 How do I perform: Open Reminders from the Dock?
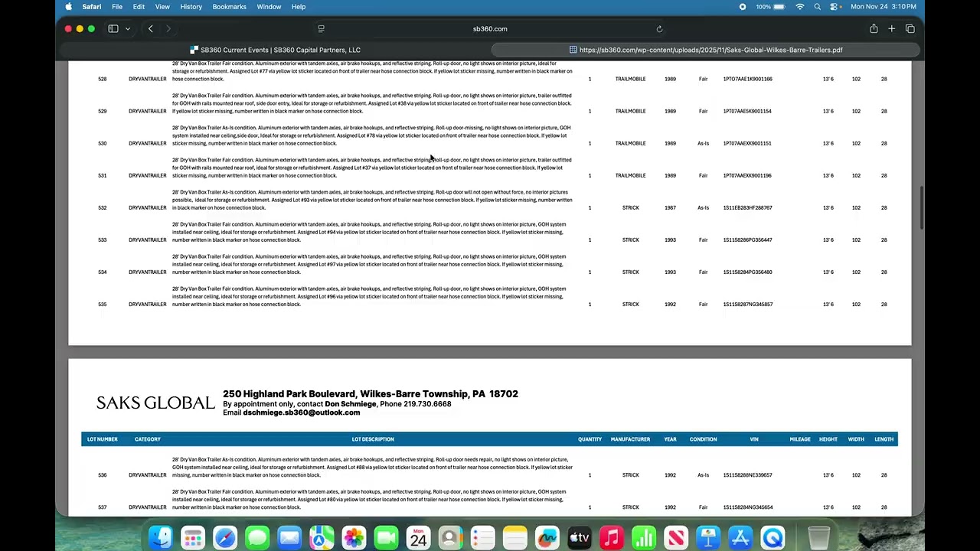click(483, 538)
